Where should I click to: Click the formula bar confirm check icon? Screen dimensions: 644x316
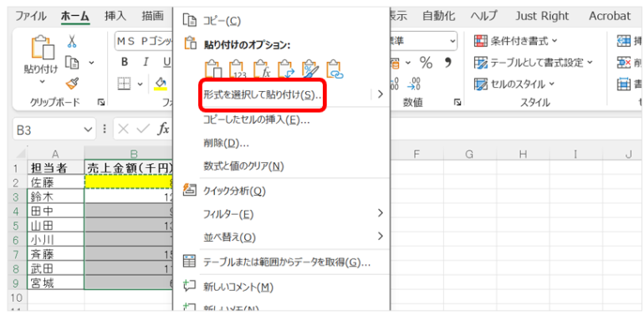pyautogui.click(x=143, y=130)
